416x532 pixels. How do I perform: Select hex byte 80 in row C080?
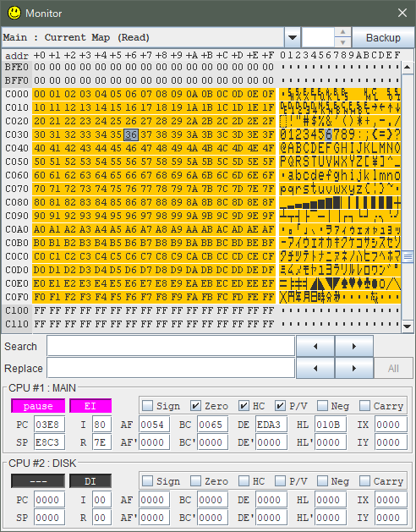point(40,202)
